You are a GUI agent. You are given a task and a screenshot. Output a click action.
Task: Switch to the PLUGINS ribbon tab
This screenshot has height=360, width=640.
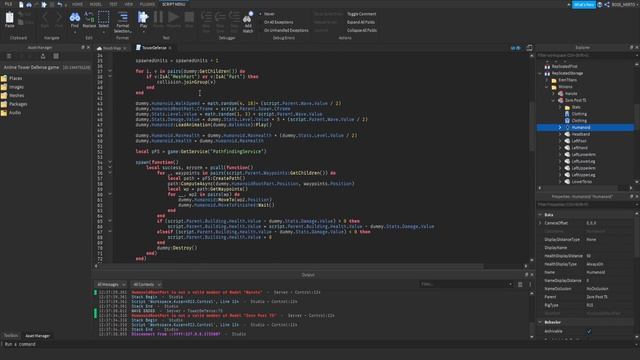pos(147,4)
